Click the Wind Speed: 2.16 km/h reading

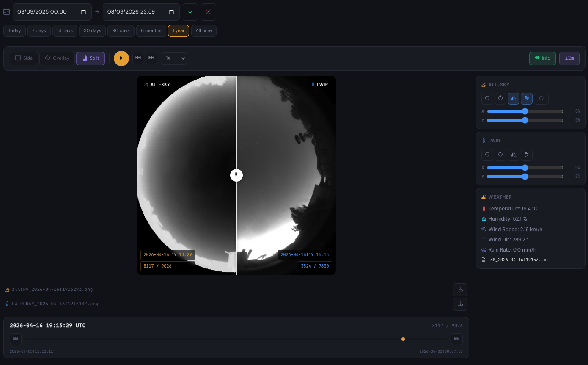pyautogui.click(x=515, y=230)
